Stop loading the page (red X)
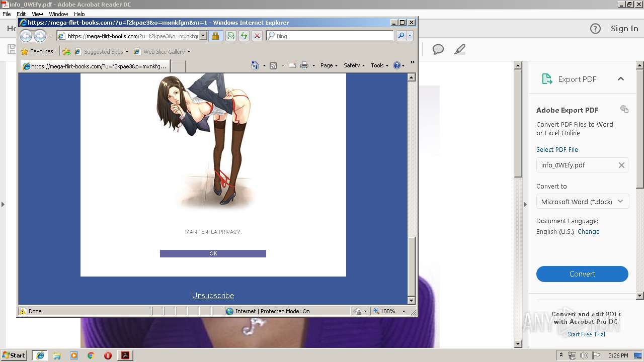 click(257, 36)
